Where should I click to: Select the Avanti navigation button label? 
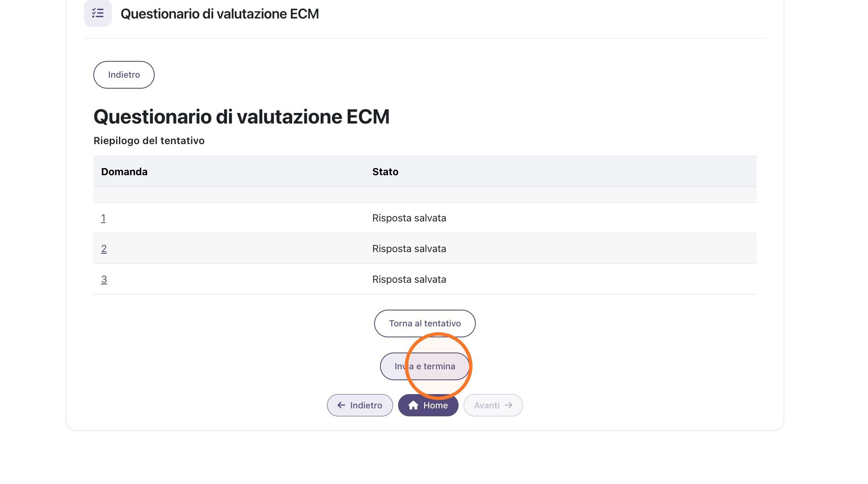(487, 405)
